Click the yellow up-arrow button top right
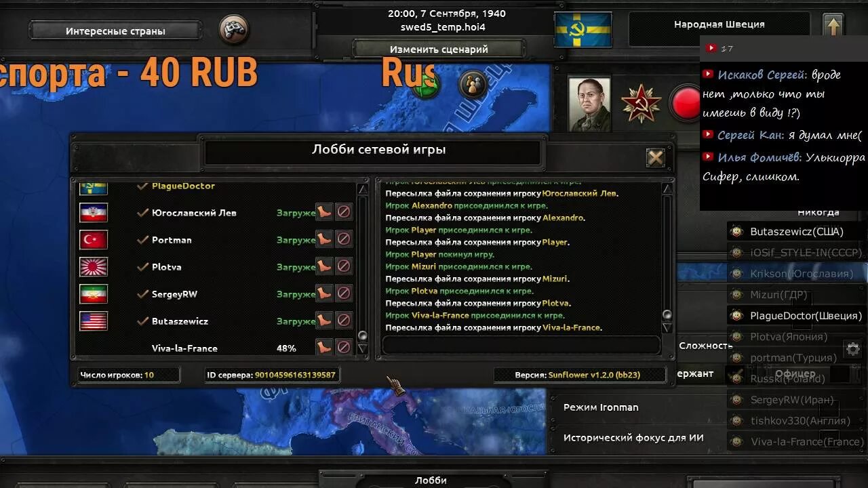Image resolution: width=868 pixels, height=488 pixels. (833, 27)
